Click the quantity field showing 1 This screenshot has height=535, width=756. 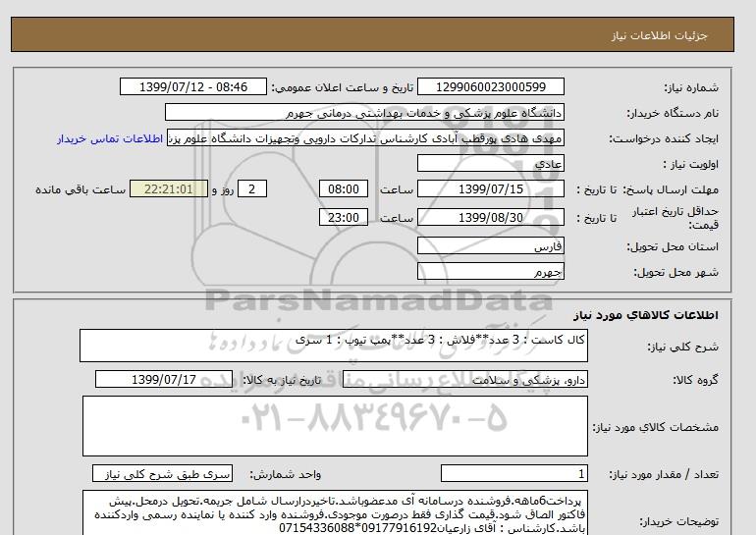click(x=513, y=474)
